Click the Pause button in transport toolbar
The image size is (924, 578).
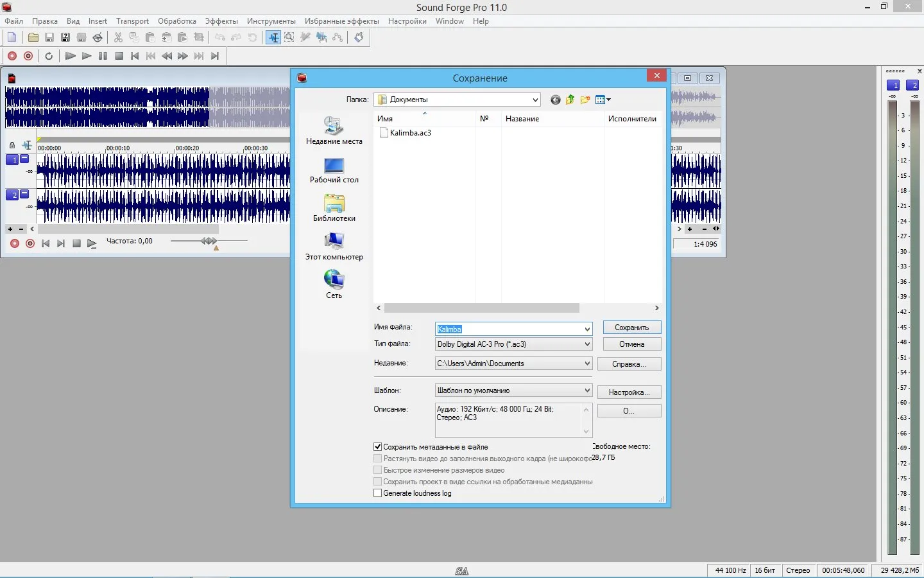point(103,56)
